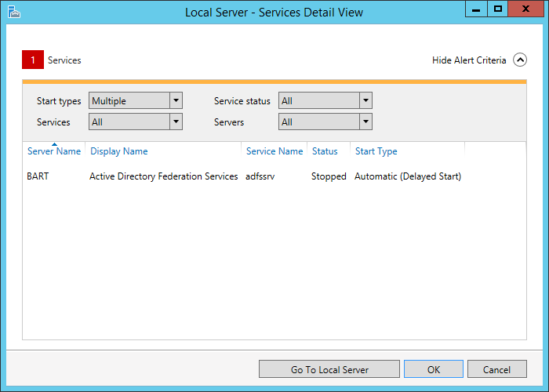Sort by Status column header
Screen dimensions: 549x392
pyautogui.click(x=325, y=151)
